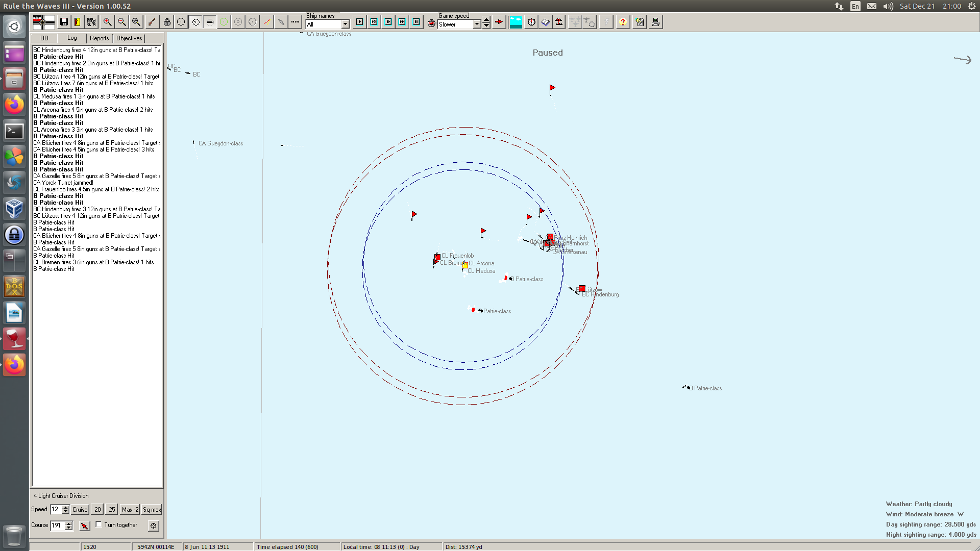This screenshot has height=551, width=980.
Task: Switch to the Log tab
Action: tap(72, 38)
